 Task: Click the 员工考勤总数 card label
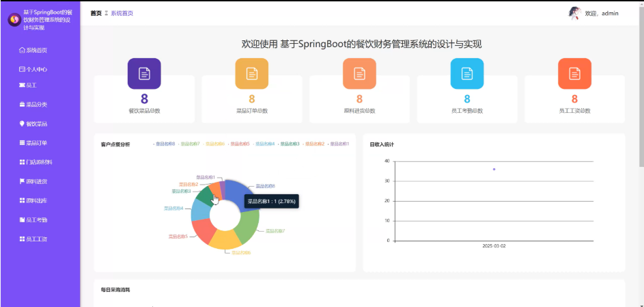[x=467, y=111]
